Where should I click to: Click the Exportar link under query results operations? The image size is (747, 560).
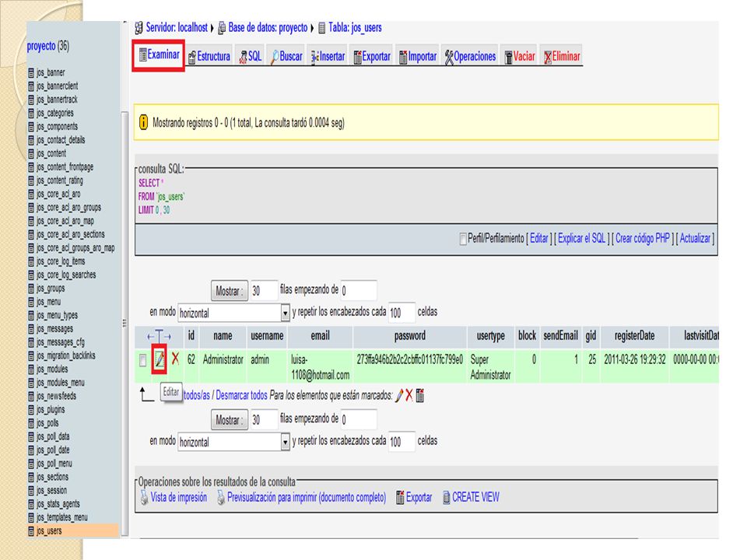coord(419,498)
